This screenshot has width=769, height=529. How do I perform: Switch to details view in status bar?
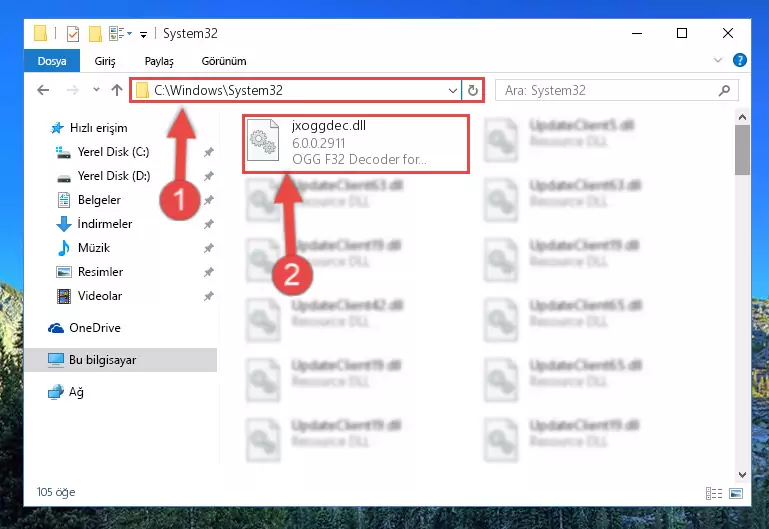pyautogui.click(x=714, y=493)
